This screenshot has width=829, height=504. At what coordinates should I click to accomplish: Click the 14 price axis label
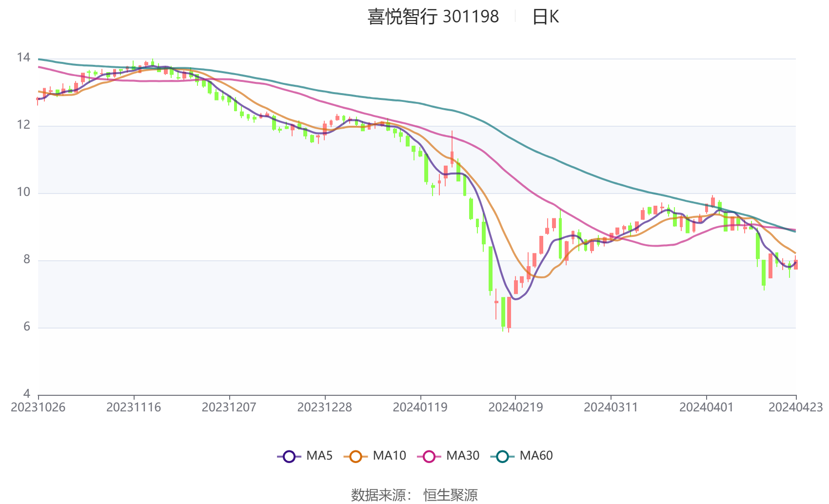pos(23,58)
